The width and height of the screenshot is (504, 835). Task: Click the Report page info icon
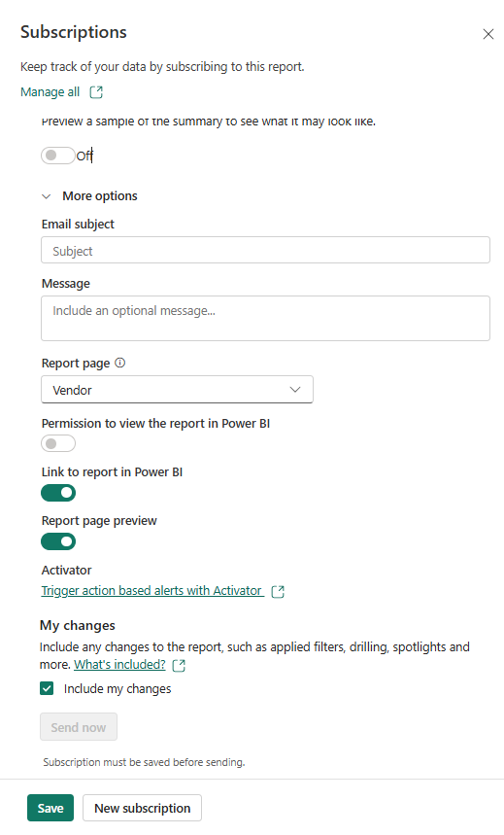click(x=120, y=363)
